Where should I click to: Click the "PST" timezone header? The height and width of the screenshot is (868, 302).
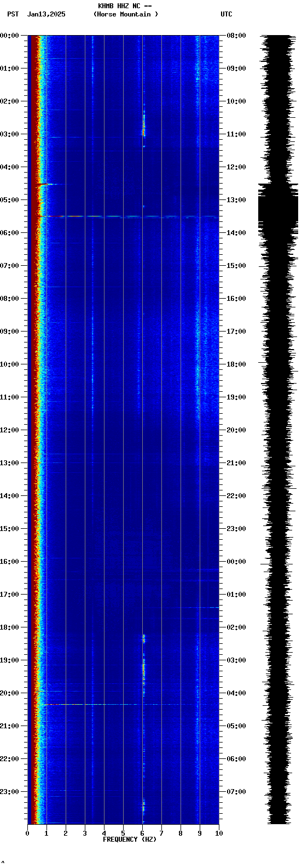tap(13, 14)
